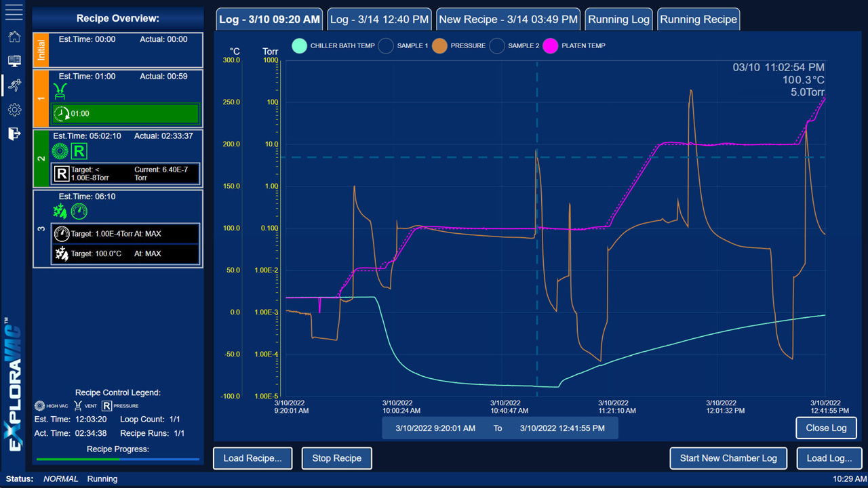Image resolution: width=868 pixels, height=488 pixels.
Task: Select the running recipe sidebar icon
Action: tap(14, 85)
